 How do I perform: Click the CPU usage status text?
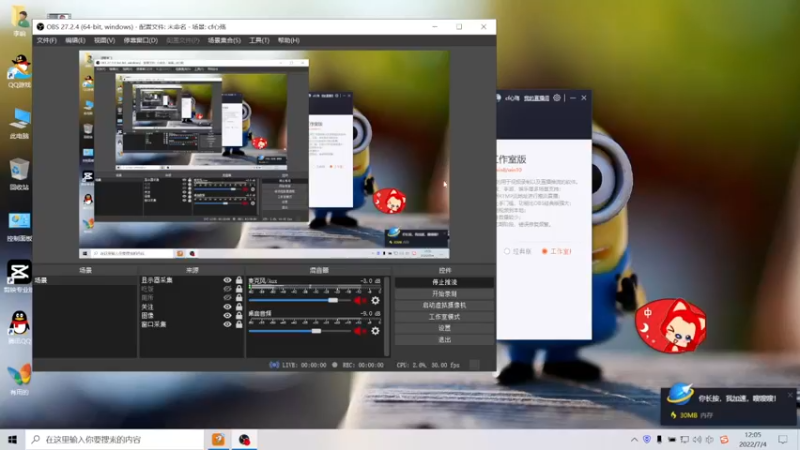click(x=428, y=365)
